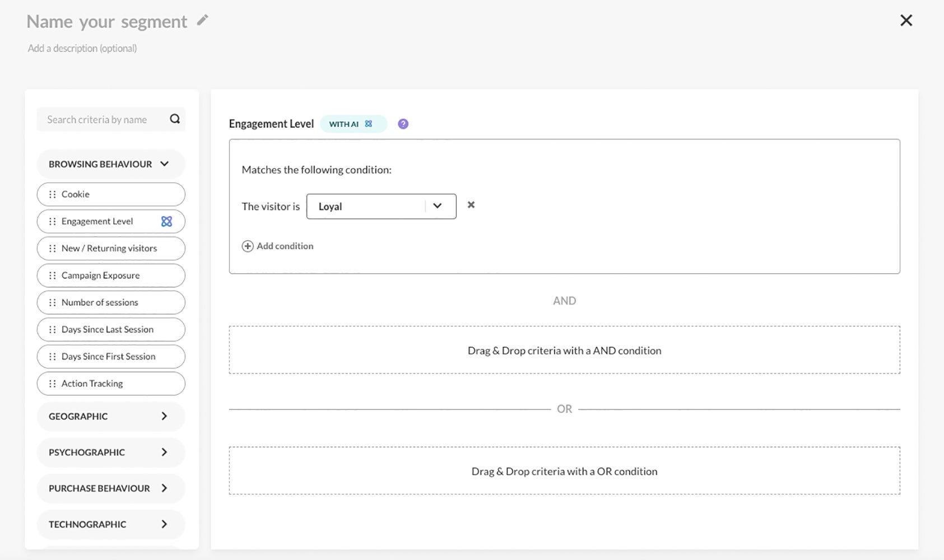This screenshot has width=944, height=560.
Task: Click the purple help question mark icon
Action: [x=403, y=124]
